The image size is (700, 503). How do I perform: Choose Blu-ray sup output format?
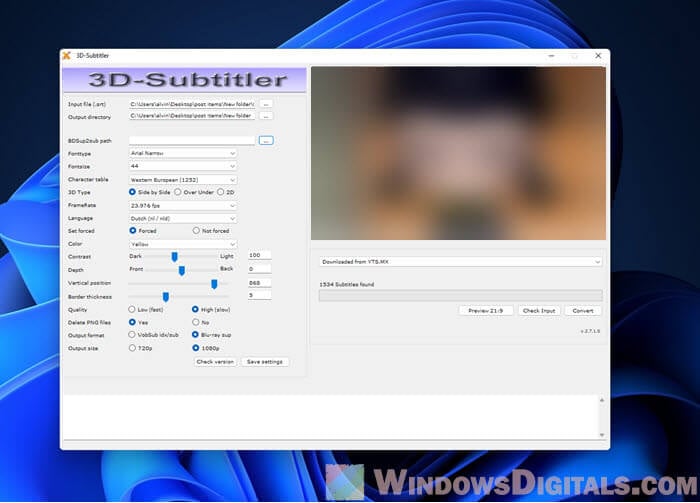pos(195,334)
